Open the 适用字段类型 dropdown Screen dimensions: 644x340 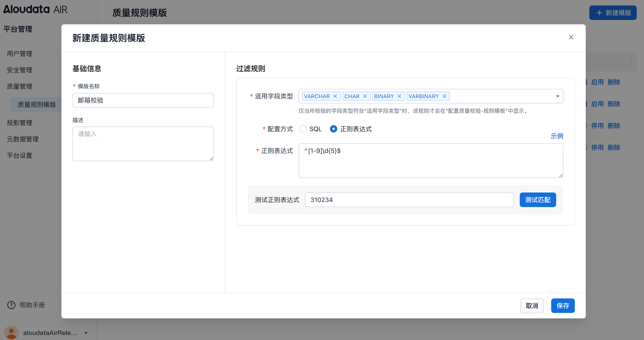pyautogui.click(x=558, y=96)
